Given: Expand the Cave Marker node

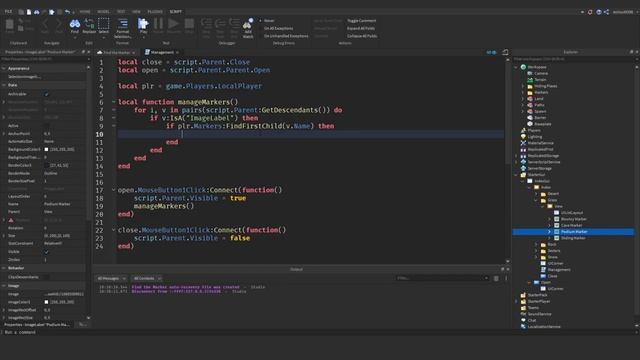Looking at the screenshot, I should click(549, 225).
